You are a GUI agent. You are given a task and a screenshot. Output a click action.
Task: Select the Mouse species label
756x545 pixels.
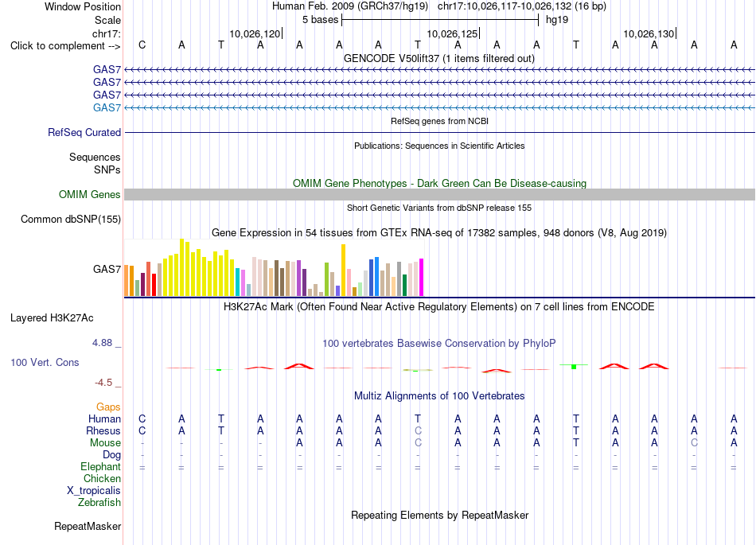(106, 443)
